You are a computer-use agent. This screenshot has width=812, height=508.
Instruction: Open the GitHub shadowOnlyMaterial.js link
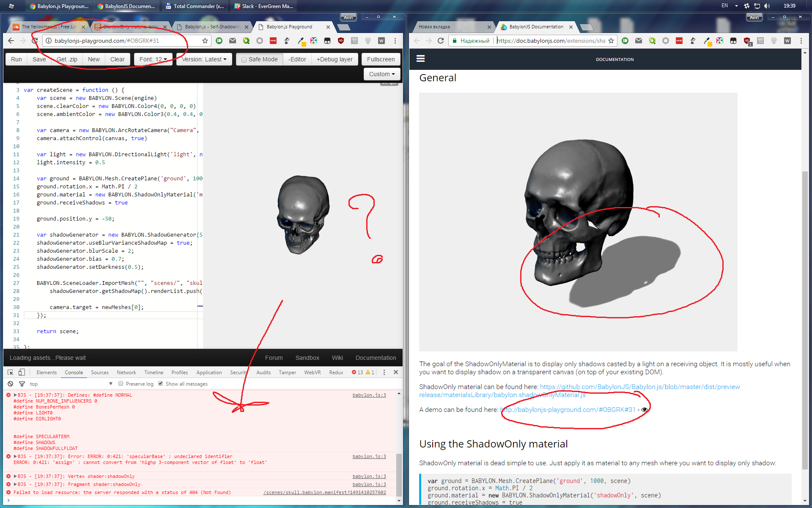click(x=579, y=391)
